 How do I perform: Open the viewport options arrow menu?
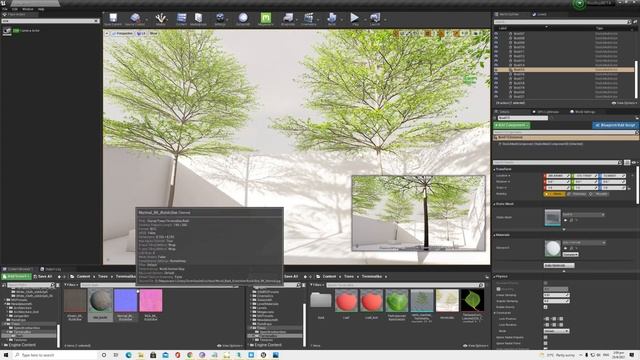tap(107, 33)
